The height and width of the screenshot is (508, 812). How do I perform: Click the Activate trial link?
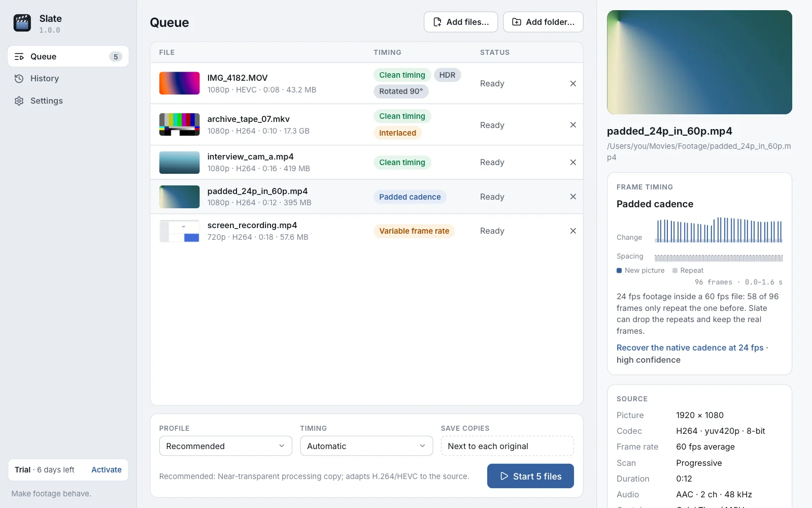coord(107,470)
